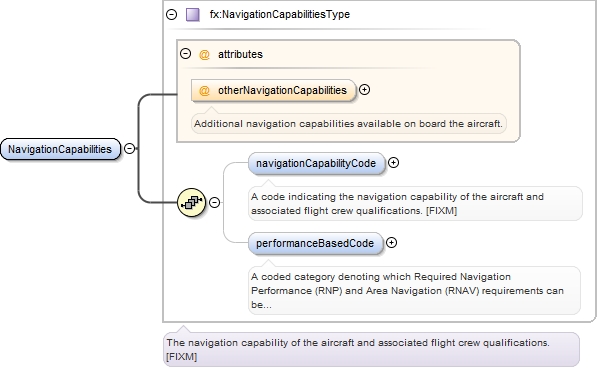Collapse the fx:NavigationCapabilitiesType container

tap(172, 14)
